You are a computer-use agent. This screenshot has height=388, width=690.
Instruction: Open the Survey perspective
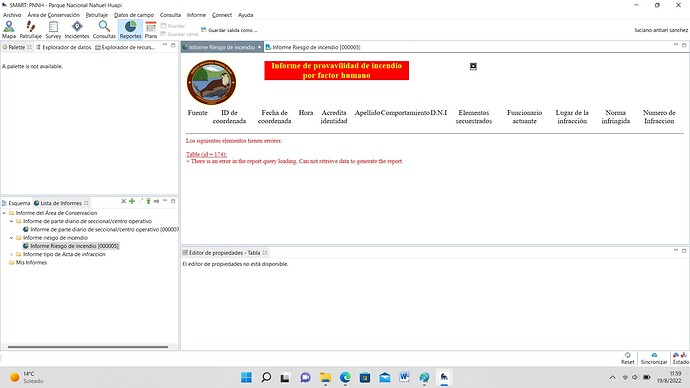point(53,30)
